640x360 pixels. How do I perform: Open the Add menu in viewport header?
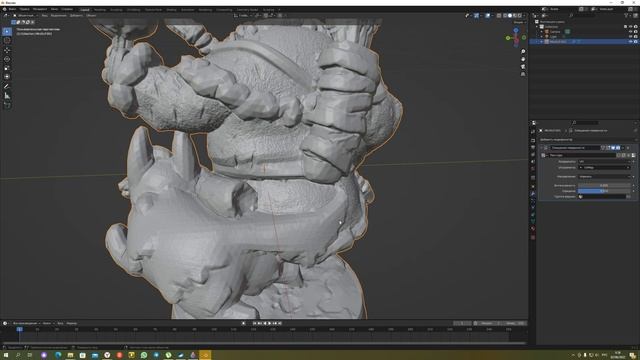pos(76,16)
